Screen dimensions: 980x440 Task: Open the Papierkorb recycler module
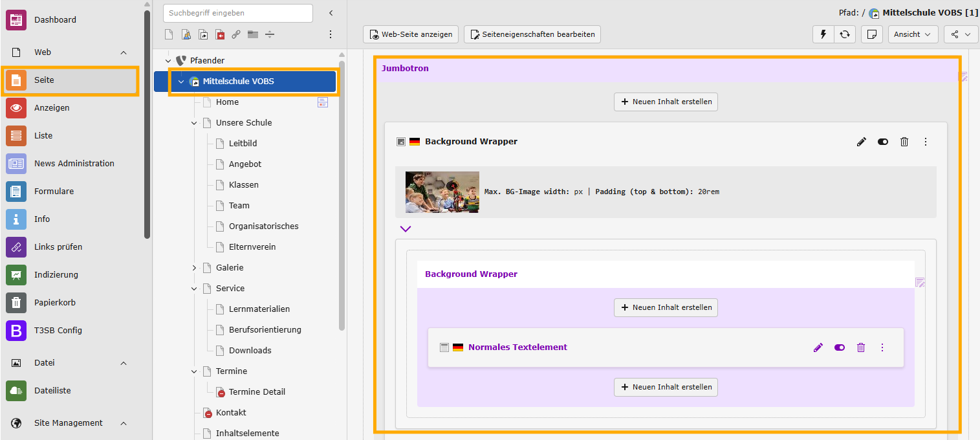coord(54,303)
